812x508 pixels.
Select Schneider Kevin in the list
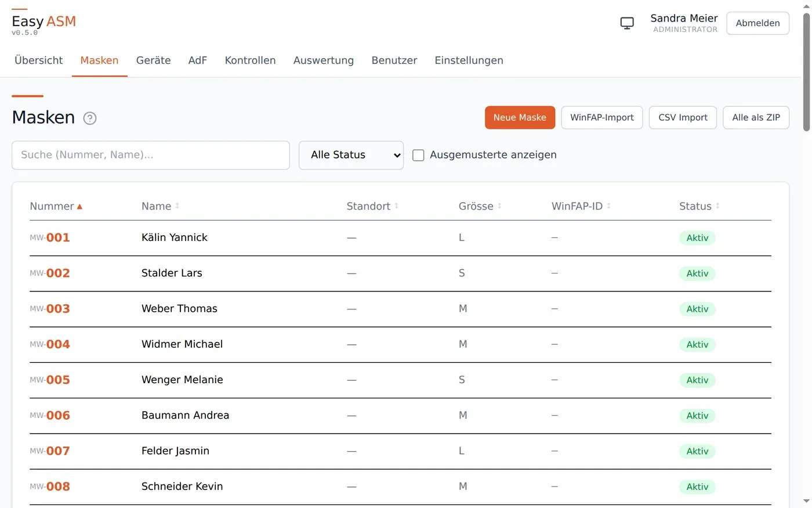(182, 487)
